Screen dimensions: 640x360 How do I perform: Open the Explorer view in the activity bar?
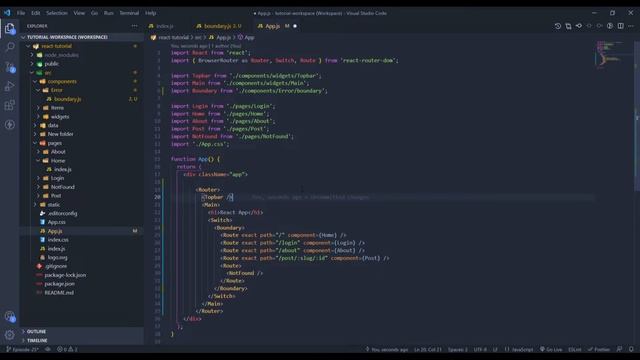[x=10, y=28]
